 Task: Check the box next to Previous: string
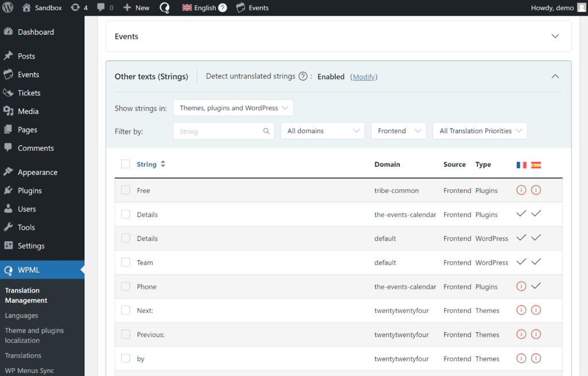[126, 335]
